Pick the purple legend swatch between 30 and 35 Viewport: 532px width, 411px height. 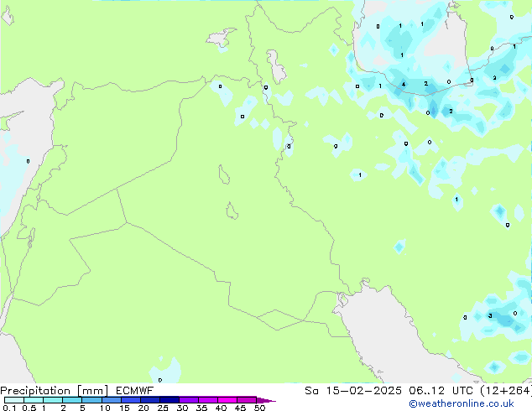tap(188, 400)
